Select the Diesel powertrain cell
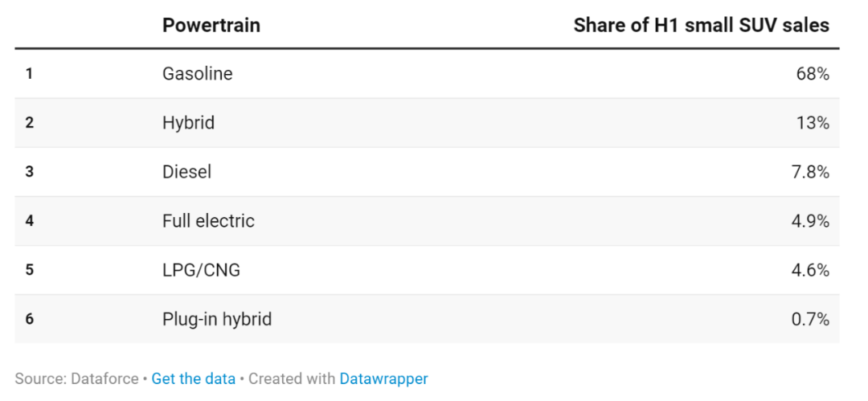868x401 pixels. pos(186,172)
